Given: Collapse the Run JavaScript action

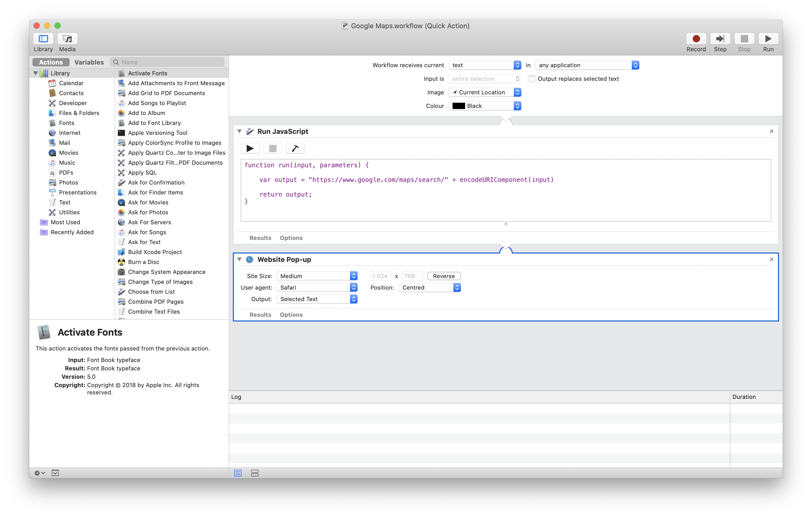Looking at the screenshot, I should tap(239, 131).
